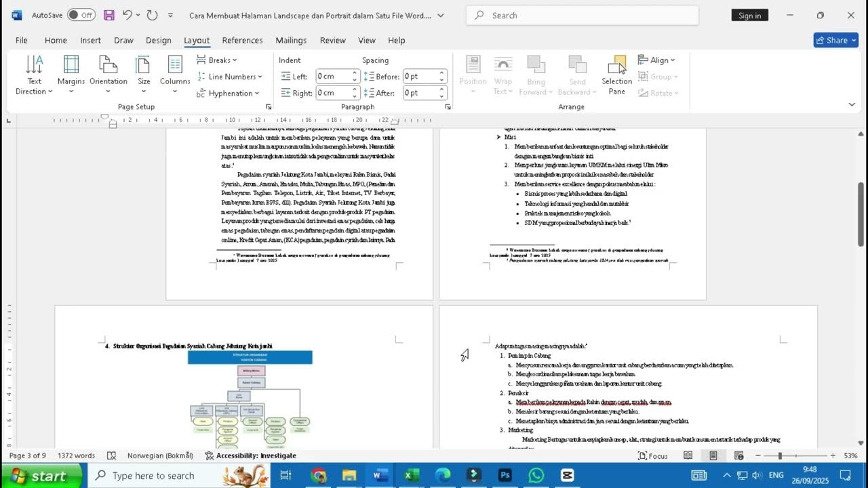Decrease the Right indent value
This screenshot has width=868, height=488.
click(x=355, y=96)
